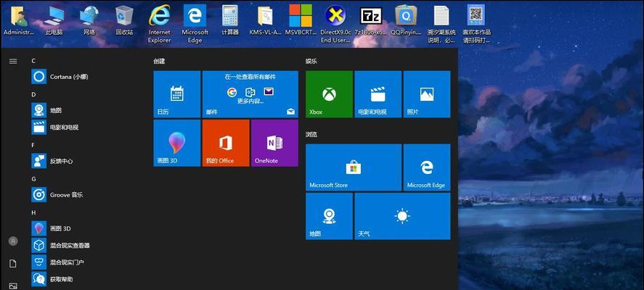Open 计算器 calculator desktop icon
Image resolution: width=644 pixels, height=290 pixels.
pos(230,20)
